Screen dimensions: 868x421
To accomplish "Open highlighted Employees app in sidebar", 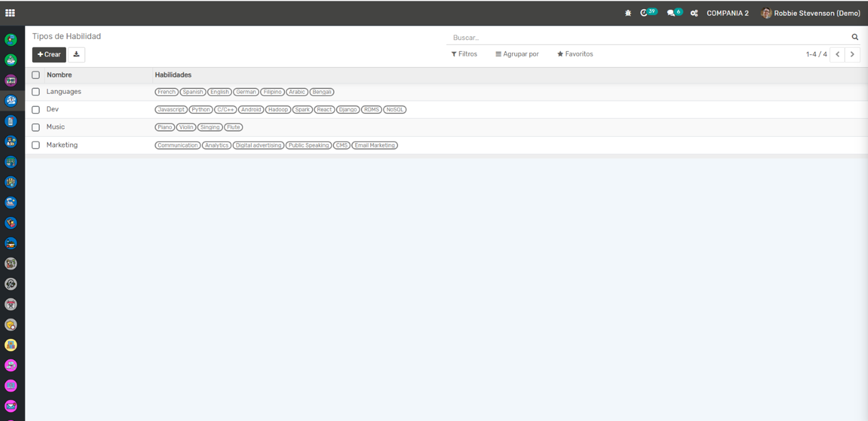I will coord(11,101).
